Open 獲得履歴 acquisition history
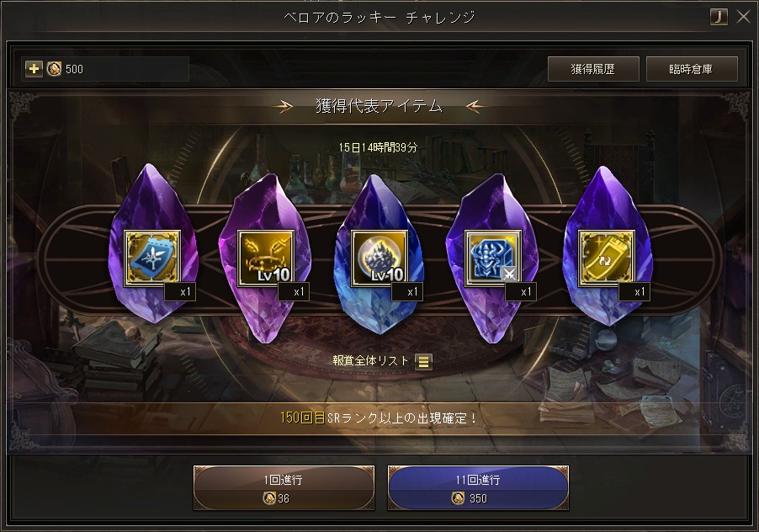The width and height of the screenshot is (759, 532). [x=593, y=69]
